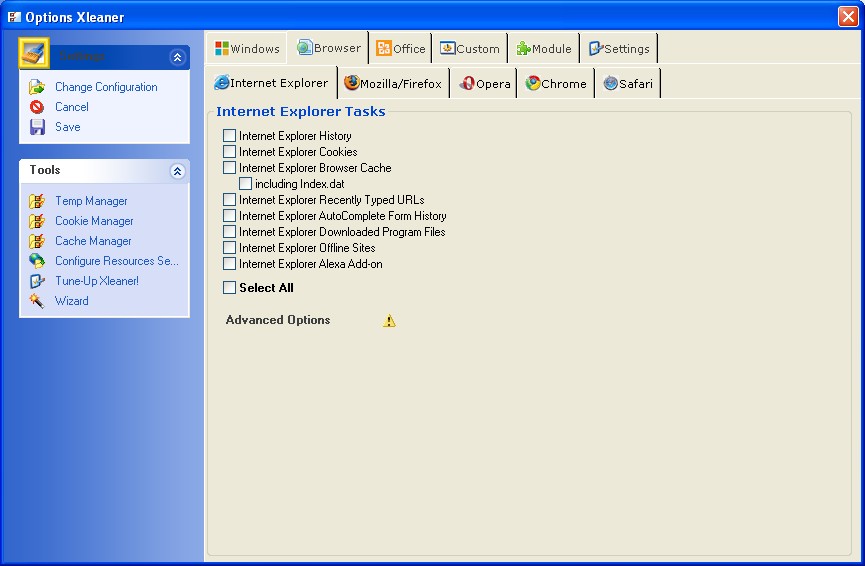865x566 pixels.
Task: Open the Office tab
Action: [401, 49]
